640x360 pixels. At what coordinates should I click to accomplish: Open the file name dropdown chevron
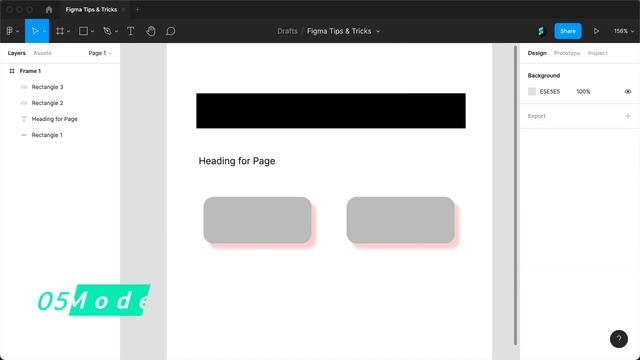[x=378, y=31]
